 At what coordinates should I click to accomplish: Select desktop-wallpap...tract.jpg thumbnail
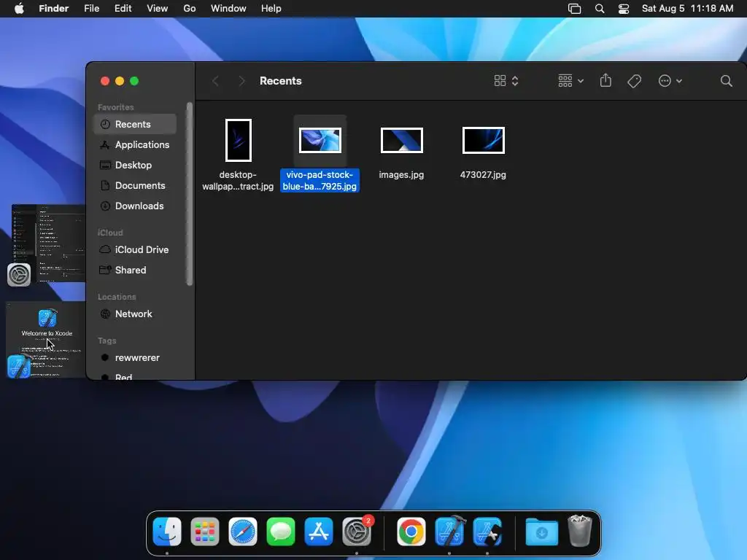pos(239,141)
